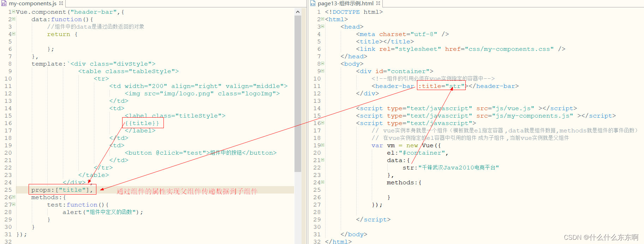Viewport: 644px width, 244px height.
Task: Click the HTML file icon on page13 tab
Action: (x=313, y=4)
